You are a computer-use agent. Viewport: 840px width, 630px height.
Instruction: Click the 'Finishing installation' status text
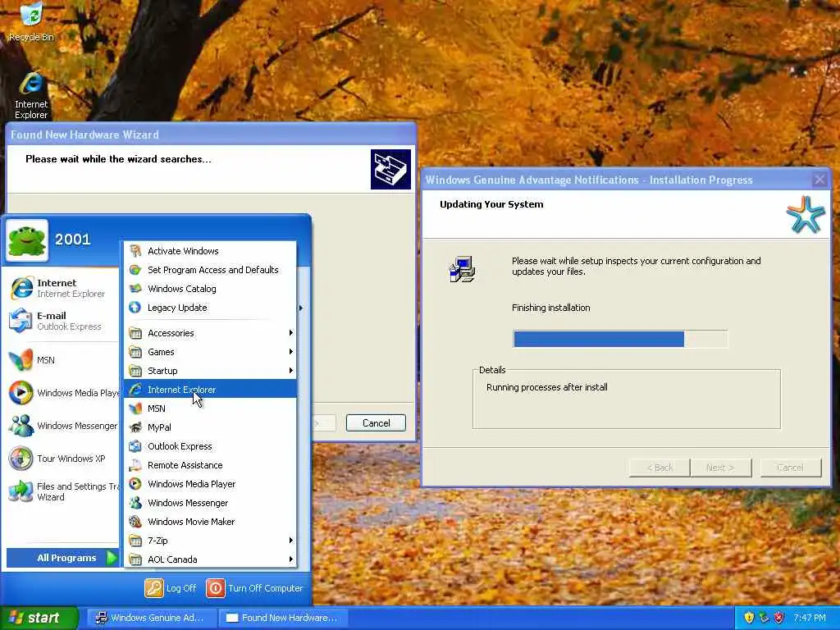click(x=550, y=308)
